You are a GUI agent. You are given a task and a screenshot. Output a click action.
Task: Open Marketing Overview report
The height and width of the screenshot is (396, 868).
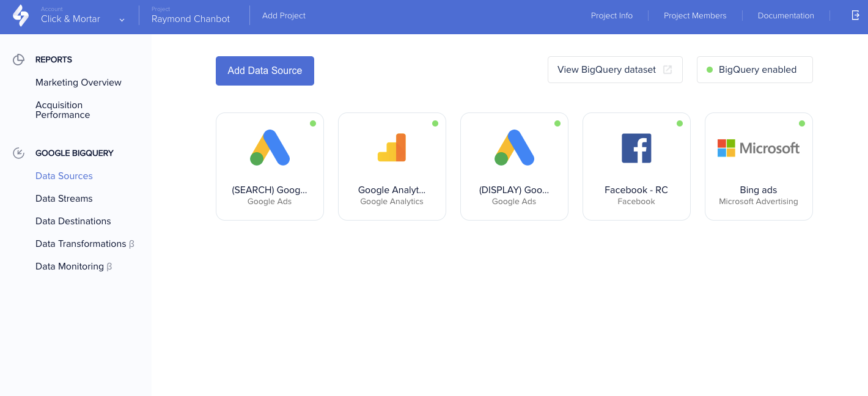78,82
